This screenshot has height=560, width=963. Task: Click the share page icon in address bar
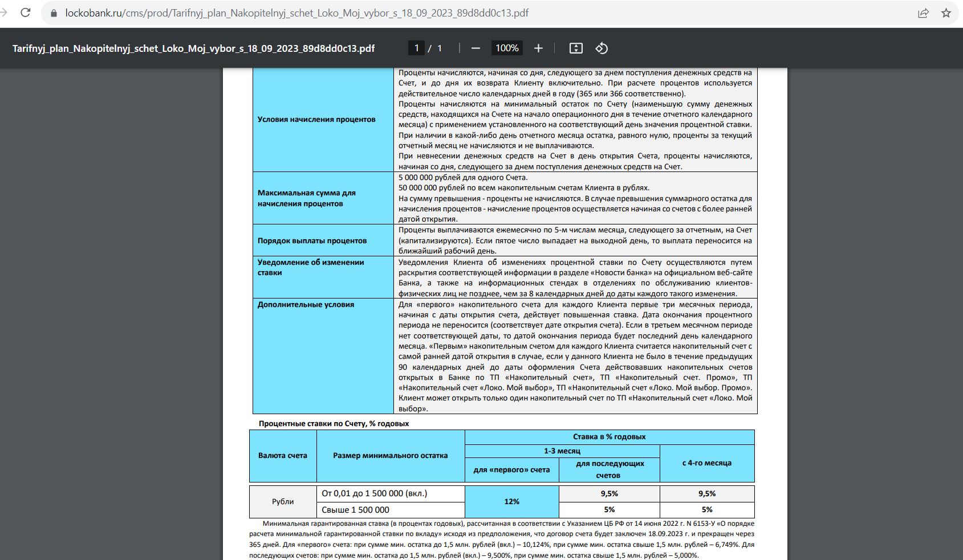923,13
